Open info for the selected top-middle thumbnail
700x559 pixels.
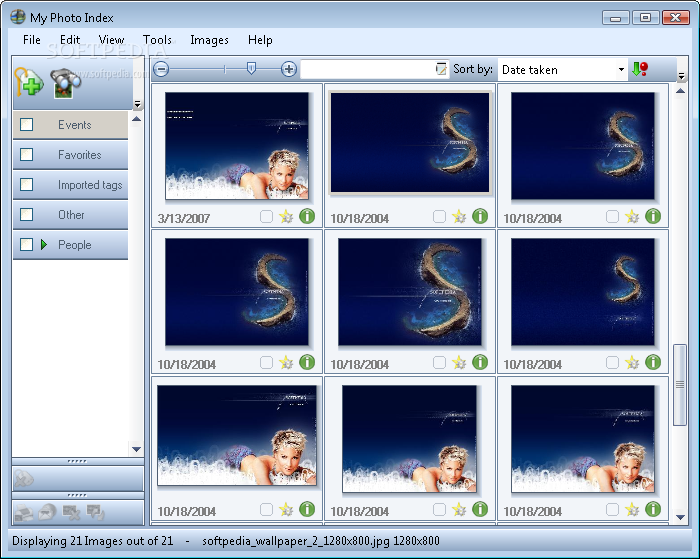click(x=480, y=217)
